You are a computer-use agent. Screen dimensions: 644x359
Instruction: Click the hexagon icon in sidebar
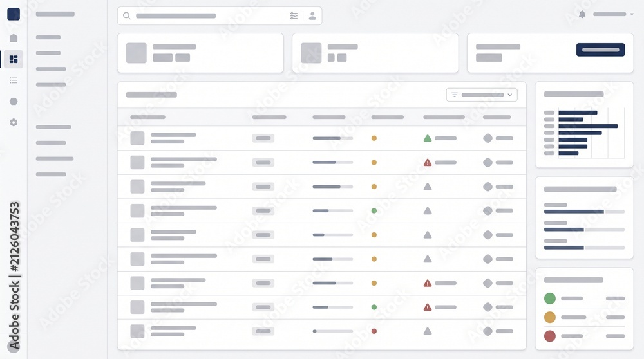tap(14, 102)
